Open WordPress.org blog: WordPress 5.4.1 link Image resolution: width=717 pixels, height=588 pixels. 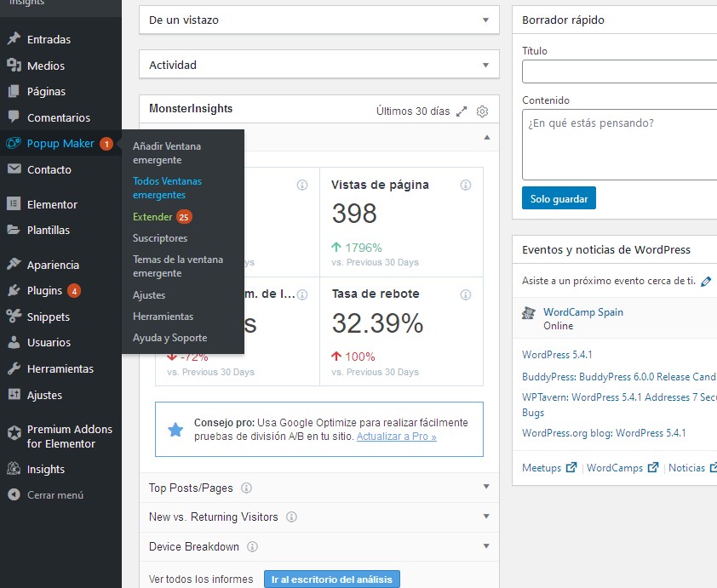[x=604, y=432]
